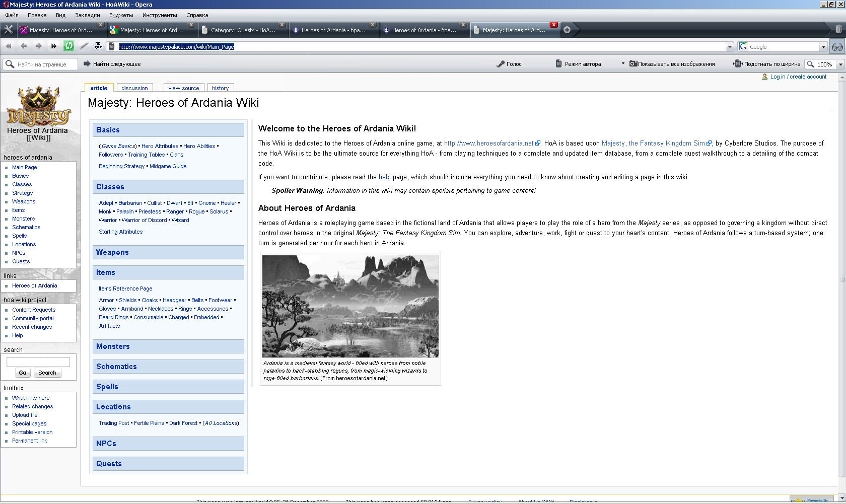Image resolution: width=846 pixels, height=504 pixels.
Task: Click the vertical page scrollbar
Action: 841,278
